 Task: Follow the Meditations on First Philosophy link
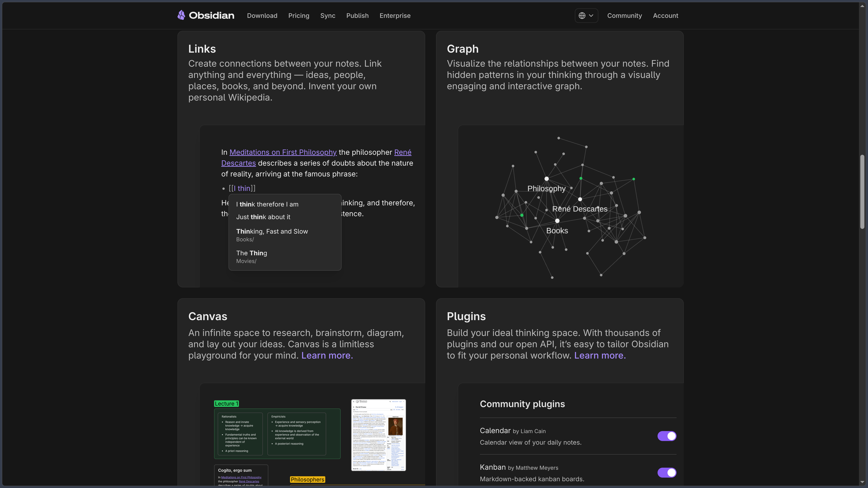pos(283,152)
